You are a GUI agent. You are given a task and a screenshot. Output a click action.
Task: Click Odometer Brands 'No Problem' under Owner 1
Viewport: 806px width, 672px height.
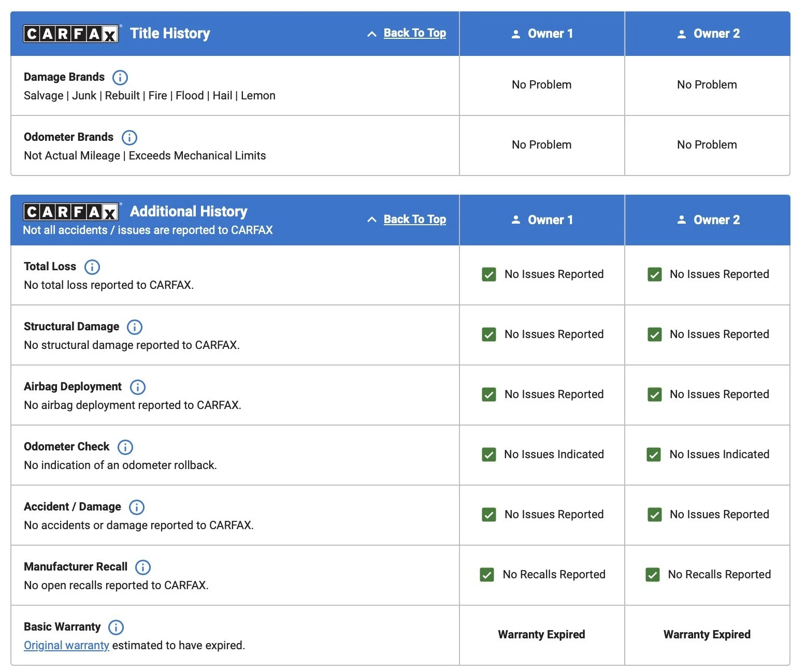pyautogui.click(x=542, y=145)
